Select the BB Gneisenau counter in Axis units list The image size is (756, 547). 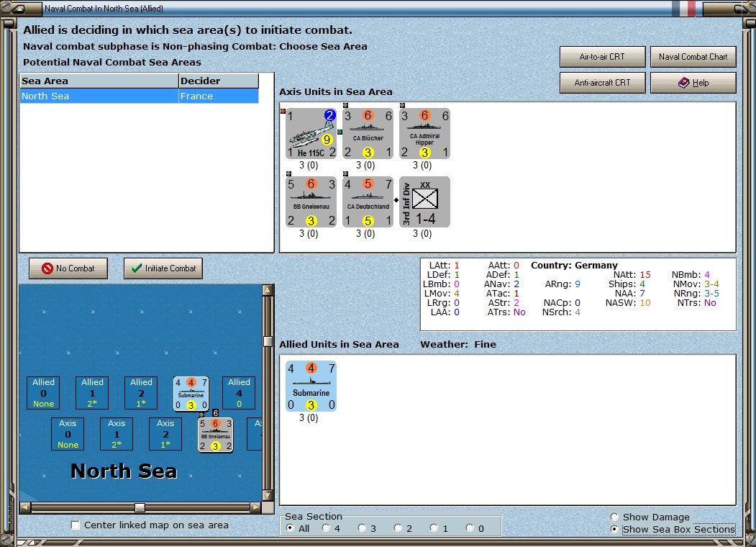[x=311, y=202]
